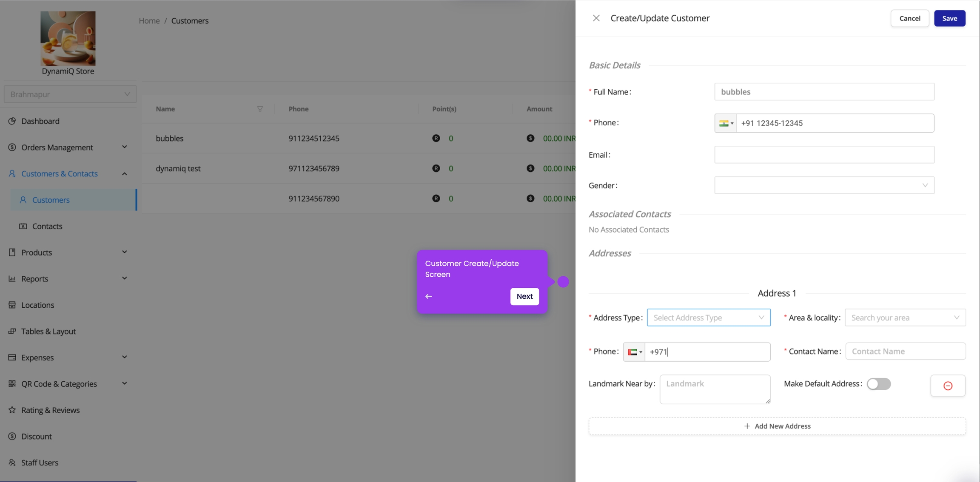Open the Gender dropdown
The height and width of the screenshot is (482, 980).
pyautogui.click(x=824, y=185)
